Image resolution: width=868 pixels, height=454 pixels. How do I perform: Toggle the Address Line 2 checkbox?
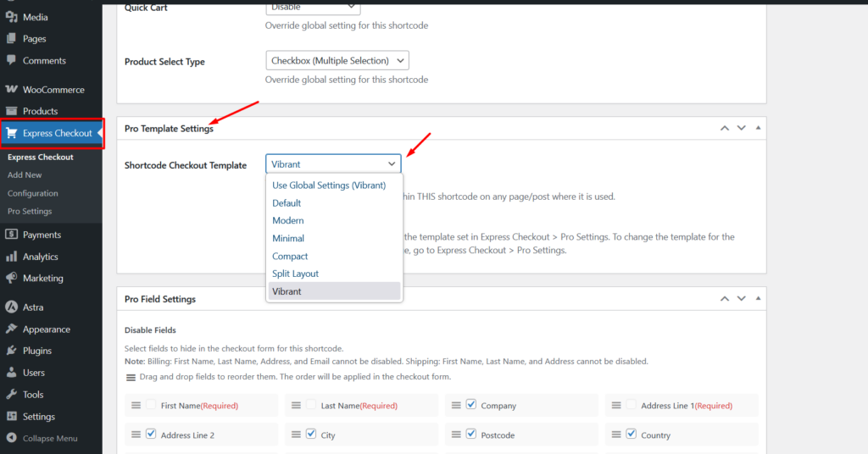point(151,435)
